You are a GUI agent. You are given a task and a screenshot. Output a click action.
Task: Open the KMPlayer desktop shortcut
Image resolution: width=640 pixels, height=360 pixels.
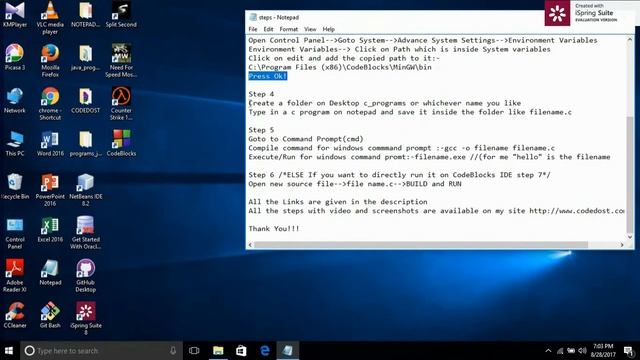click(x=15, y=14)
